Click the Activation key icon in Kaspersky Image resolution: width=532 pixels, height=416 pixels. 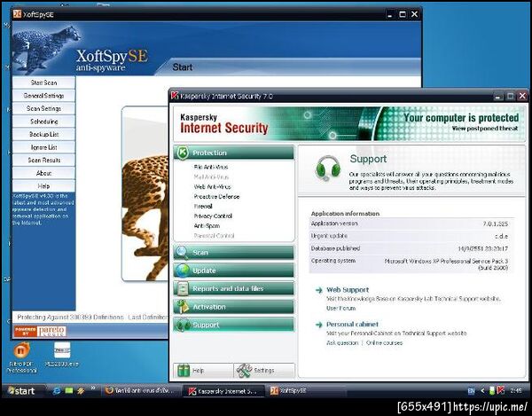point(183,307)
